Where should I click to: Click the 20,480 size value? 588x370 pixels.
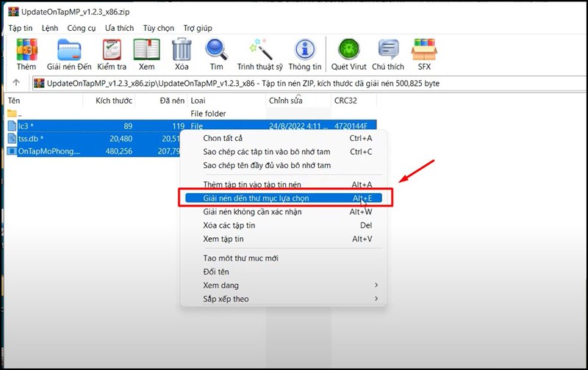121,139
